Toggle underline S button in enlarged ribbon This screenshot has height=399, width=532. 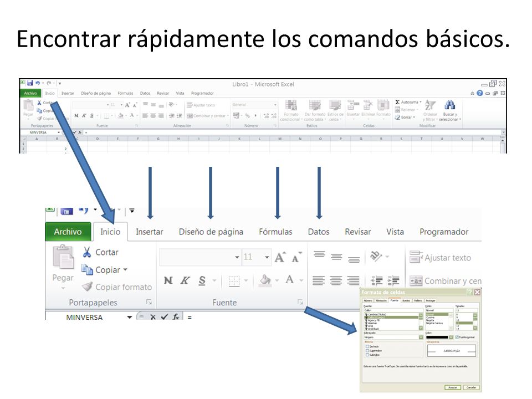(x=202, y=280)
